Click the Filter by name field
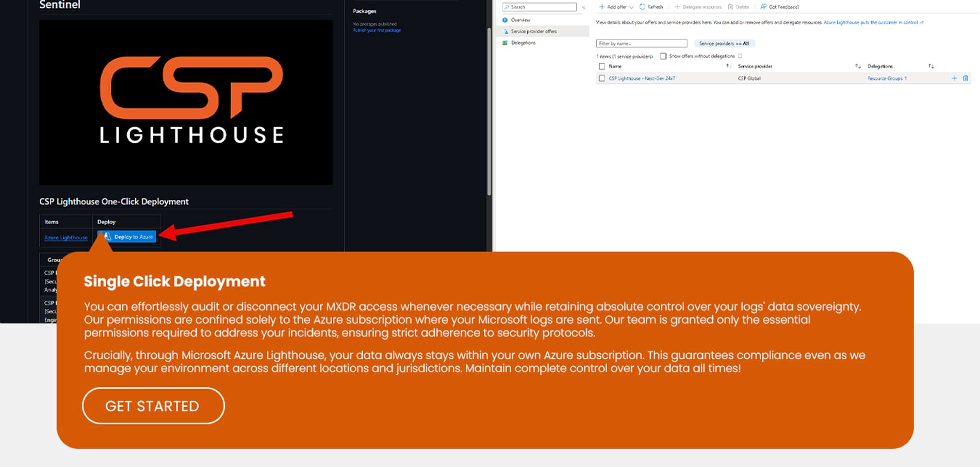Screen dimensions: 980x467 click(642, 43)
